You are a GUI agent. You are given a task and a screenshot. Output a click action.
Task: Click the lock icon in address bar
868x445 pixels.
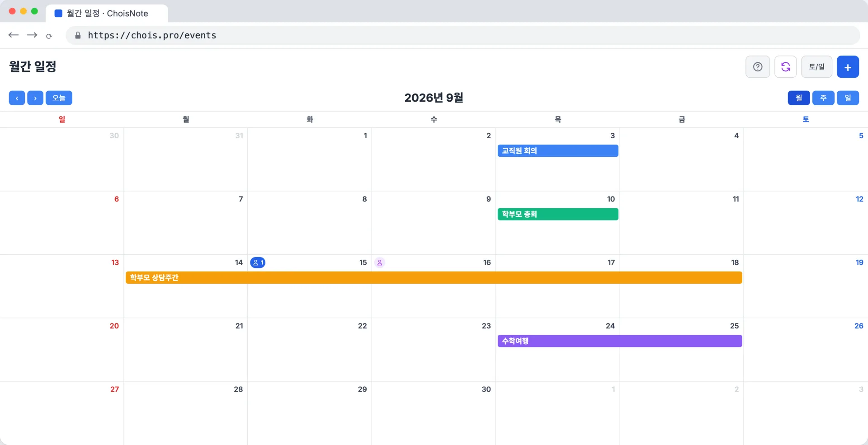pos(78,35)
